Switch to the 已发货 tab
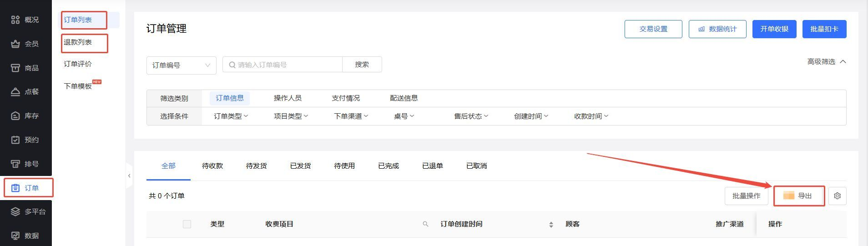The height and width of the screenshot is (246, 868). click(301, 166)
